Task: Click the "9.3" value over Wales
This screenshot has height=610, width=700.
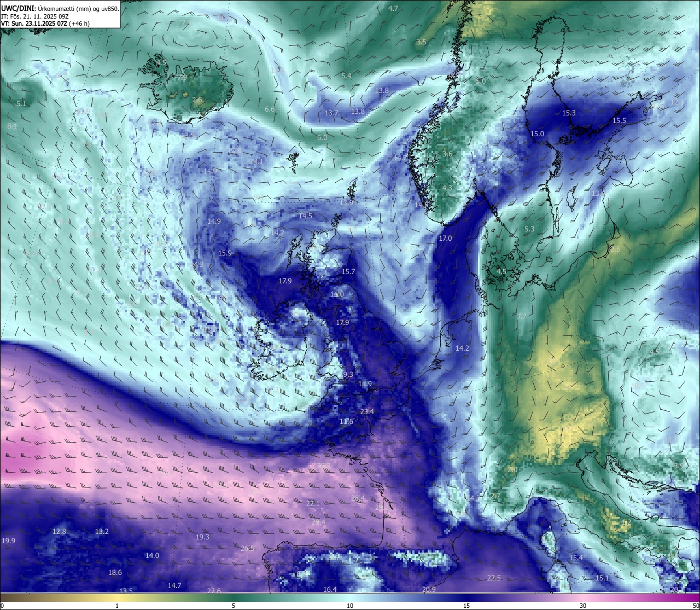Action: click(348, 374)
